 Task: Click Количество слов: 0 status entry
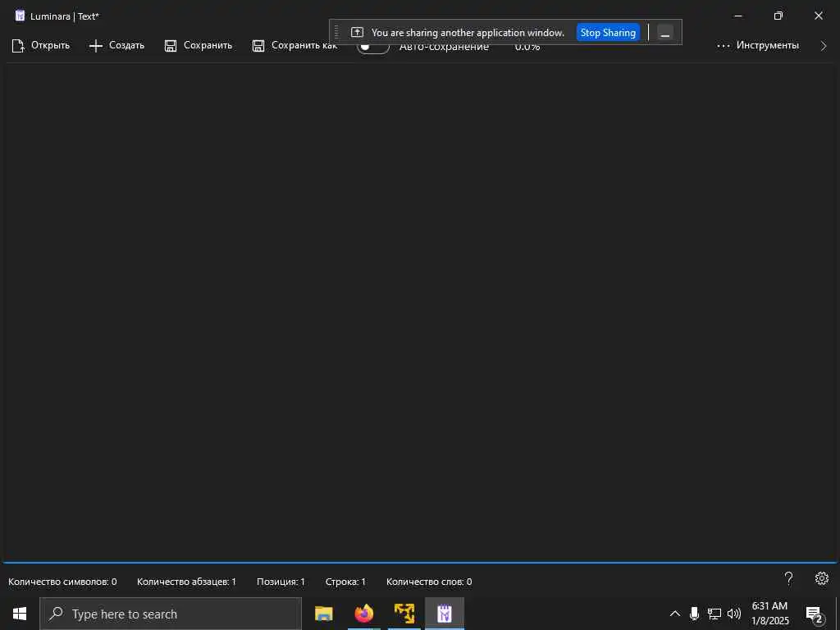(x=429, y=582)
